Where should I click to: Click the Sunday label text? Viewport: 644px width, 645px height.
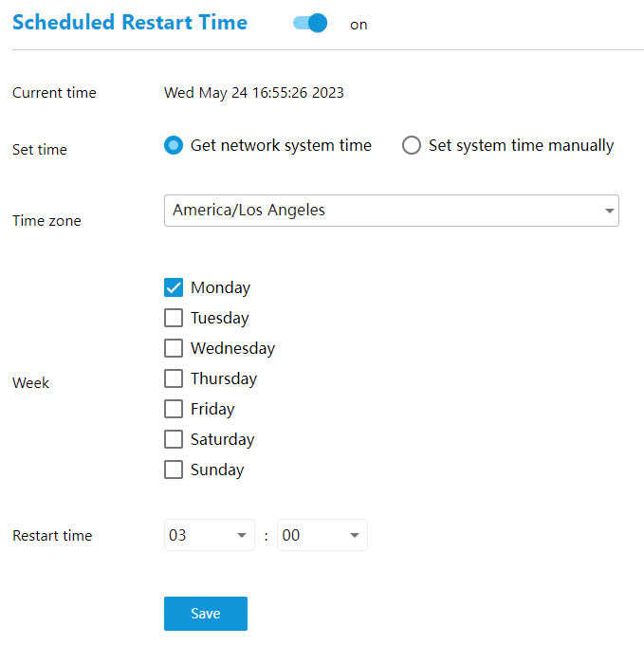(x=217, y=470)
